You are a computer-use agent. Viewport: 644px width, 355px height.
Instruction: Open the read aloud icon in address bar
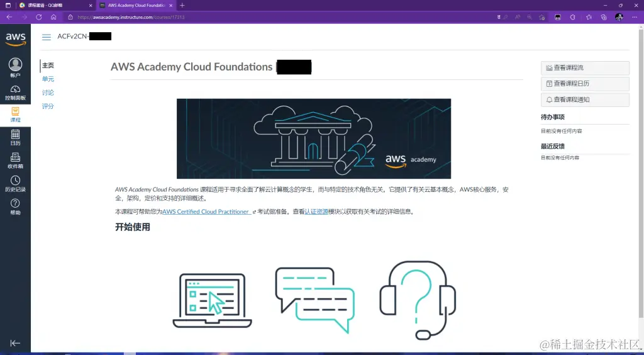tap(518, 17)
